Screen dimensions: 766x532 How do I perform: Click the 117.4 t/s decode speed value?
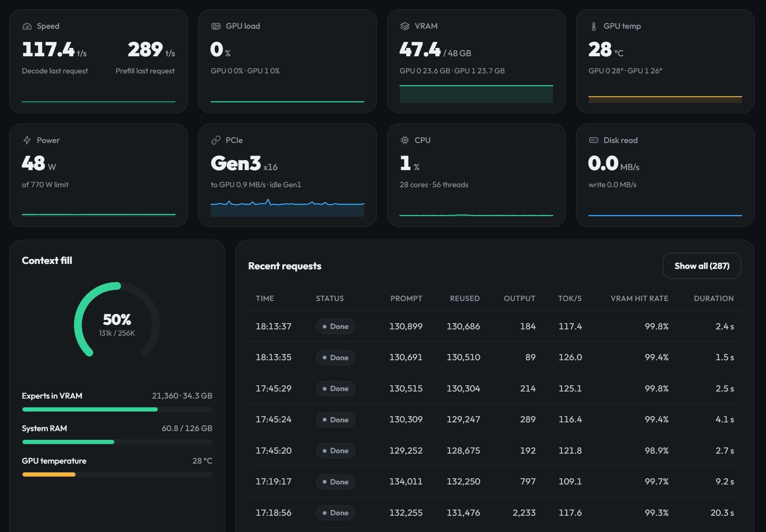54,50
